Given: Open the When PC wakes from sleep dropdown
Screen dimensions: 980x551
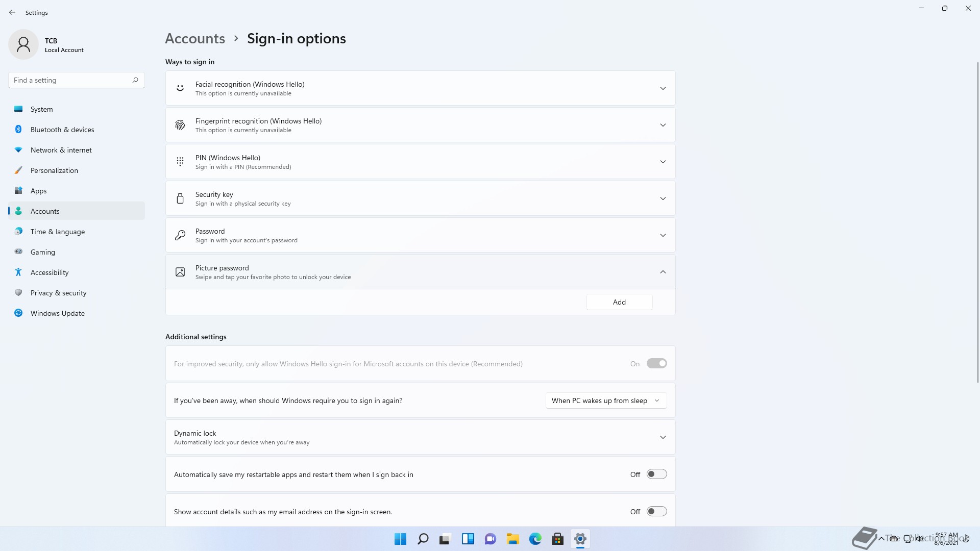Looking at the screenshot, I should click(x=606, y=400).
